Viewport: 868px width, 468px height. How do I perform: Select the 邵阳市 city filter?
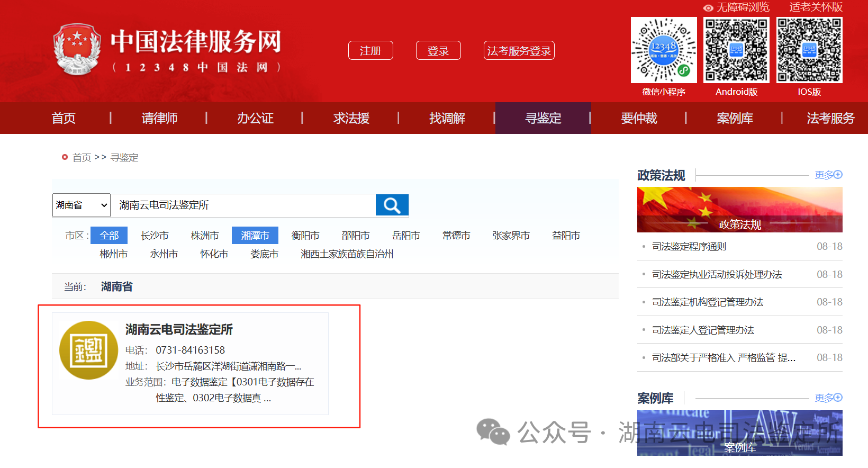pos(356,235)
